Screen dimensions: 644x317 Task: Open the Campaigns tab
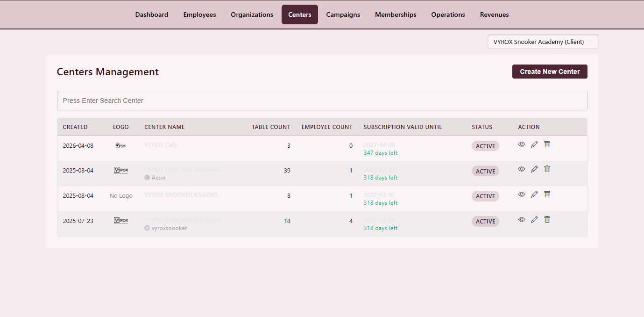point(343,14)
